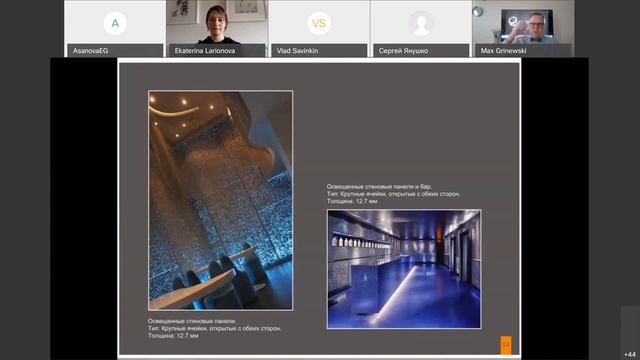Click Сергей Янушко's default silhouette avatar
The image size is (640, 360).
pos(421,23)
